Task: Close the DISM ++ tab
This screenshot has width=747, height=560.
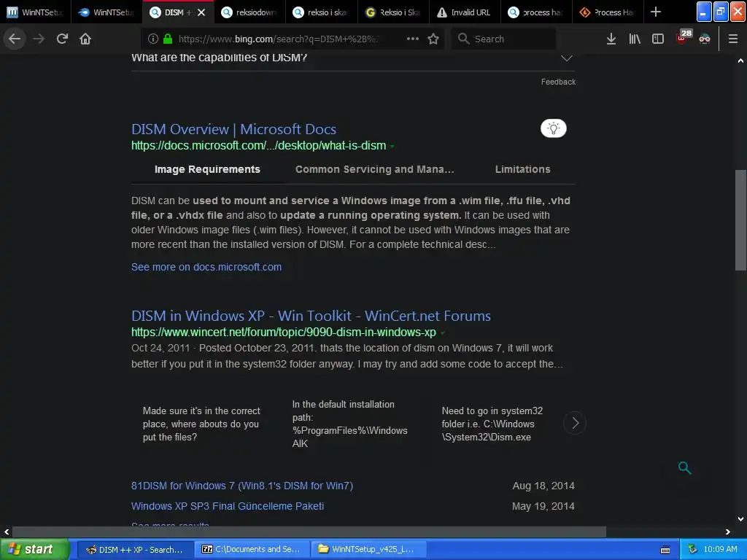Action: click(x=201, y=12)
